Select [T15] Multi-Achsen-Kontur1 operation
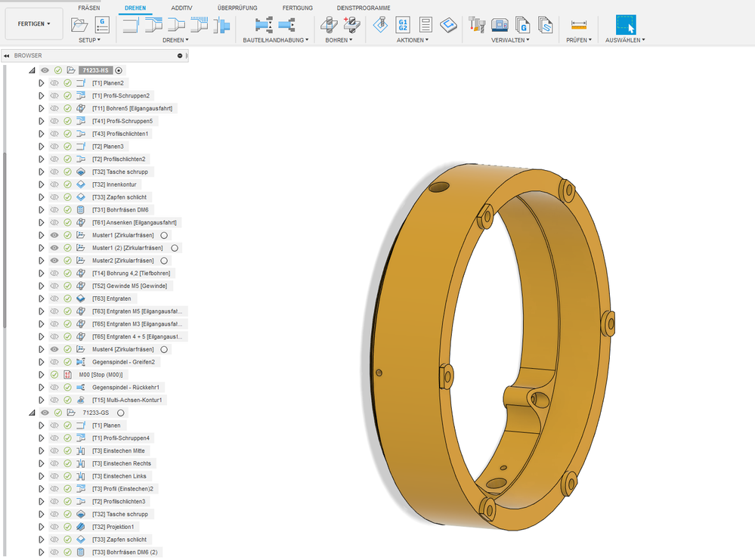 (x=127, y=400)
